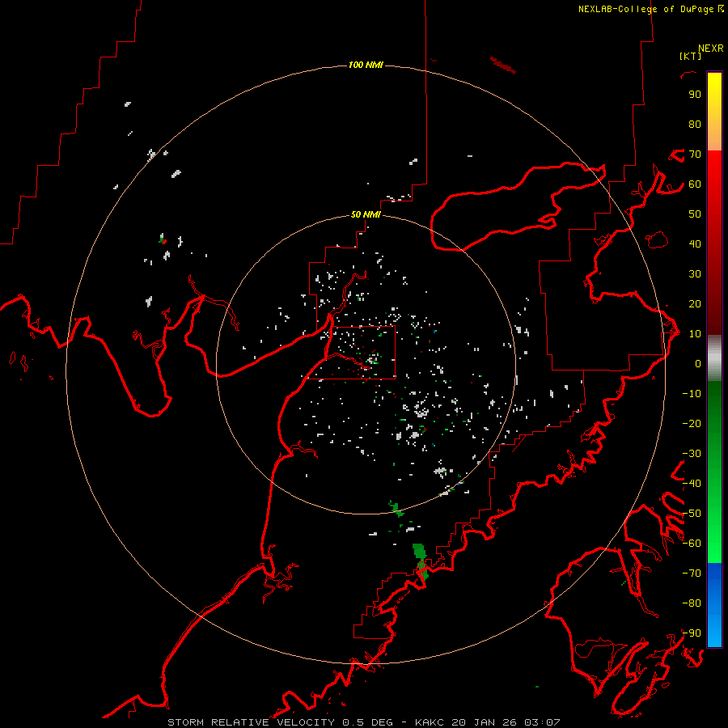Select the 40 value on velocity scale
This screenshot has height=728, width=728.
pyautogui.click(x=695, y=243)
